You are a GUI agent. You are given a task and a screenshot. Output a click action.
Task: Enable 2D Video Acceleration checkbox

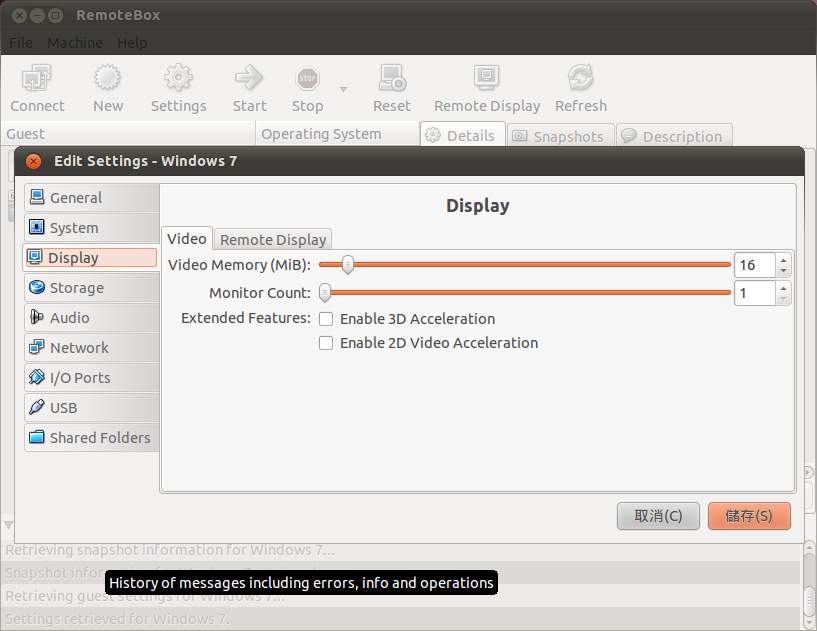[x=326, y=343]
